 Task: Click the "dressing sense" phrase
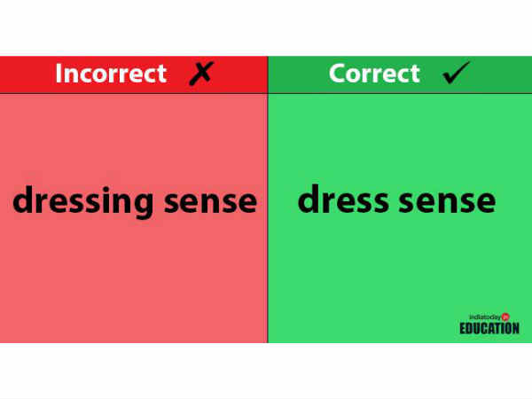134,202
